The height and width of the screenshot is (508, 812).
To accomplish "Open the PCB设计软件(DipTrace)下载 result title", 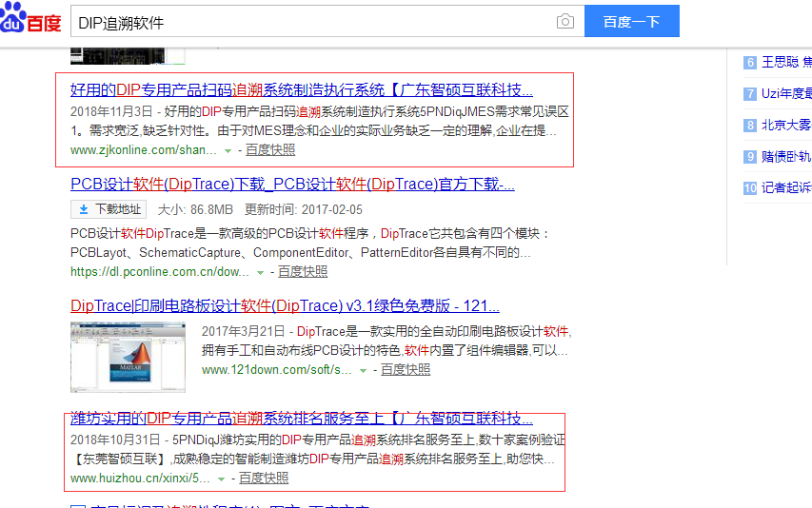I will [292, 185].
